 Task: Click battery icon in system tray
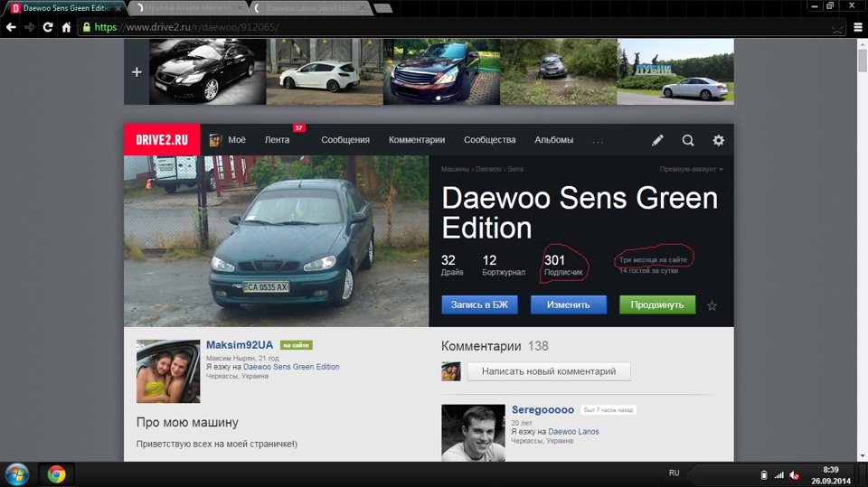(x=764, y=475)
